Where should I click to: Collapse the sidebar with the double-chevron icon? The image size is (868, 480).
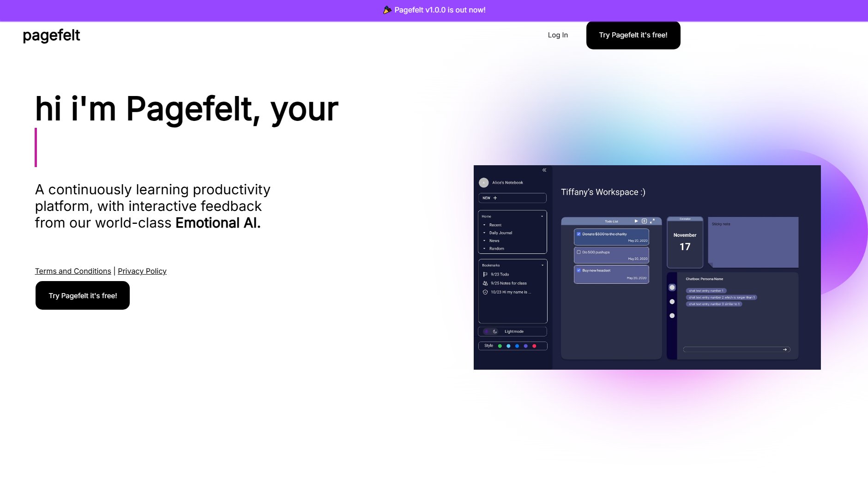click(544, 170)
